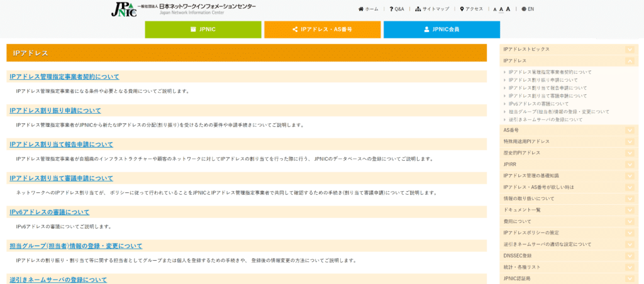Expand the DNSSEC登録 sidebar section
The height and width of the screenshot is (284, 644).
tap(630, 256)
